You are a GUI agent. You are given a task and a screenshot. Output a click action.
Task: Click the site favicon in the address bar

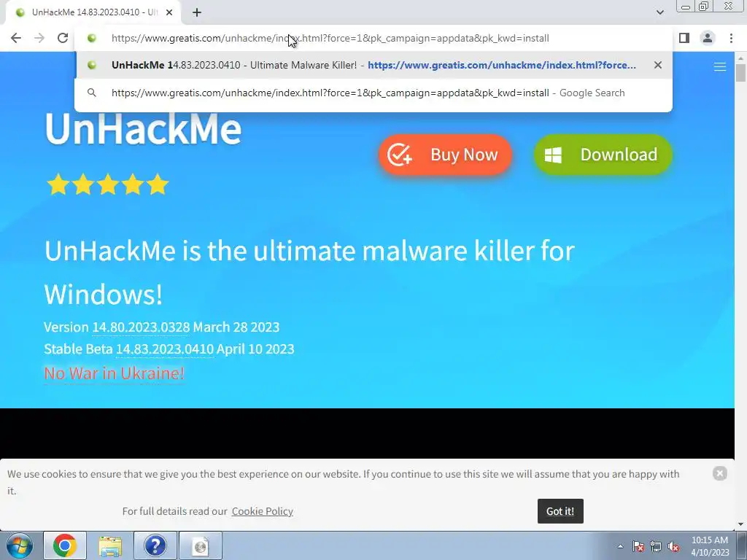pos(92,38)
